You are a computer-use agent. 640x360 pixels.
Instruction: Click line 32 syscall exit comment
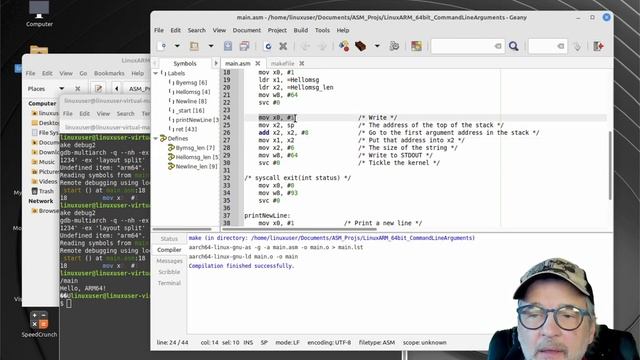[298, 178]
